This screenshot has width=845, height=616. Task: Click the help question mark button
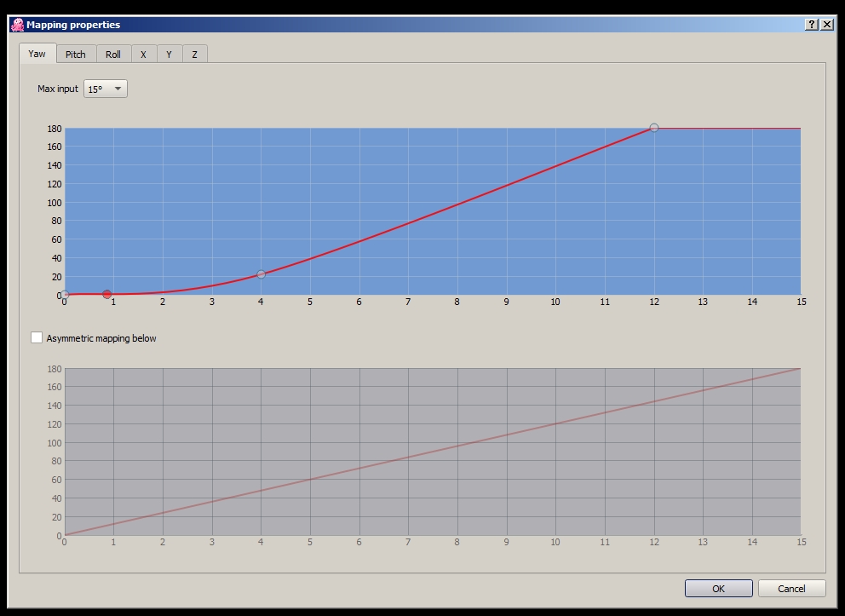pyautogui.click(x=811, y=24)
